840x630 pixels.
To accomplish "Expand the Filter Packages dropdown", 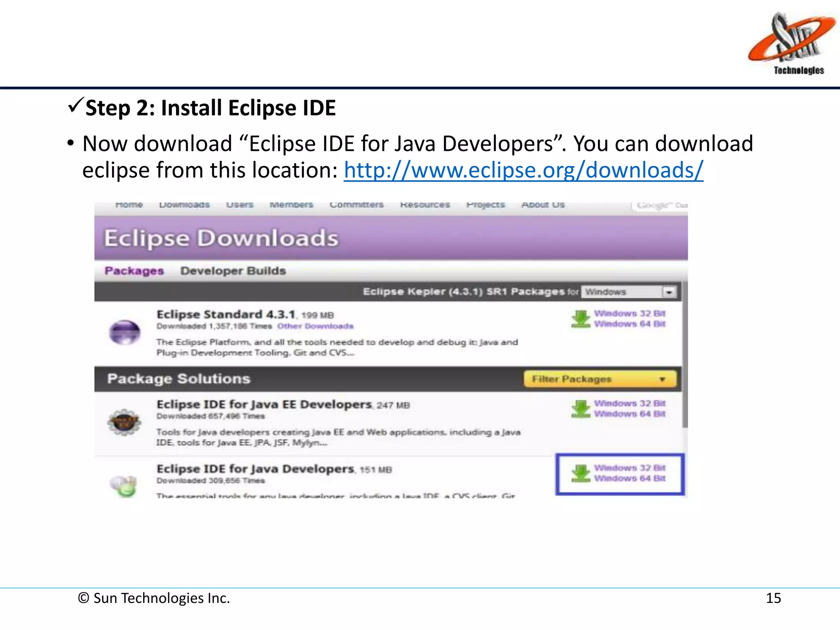I will pyautogui.click(x=600, y=379).
